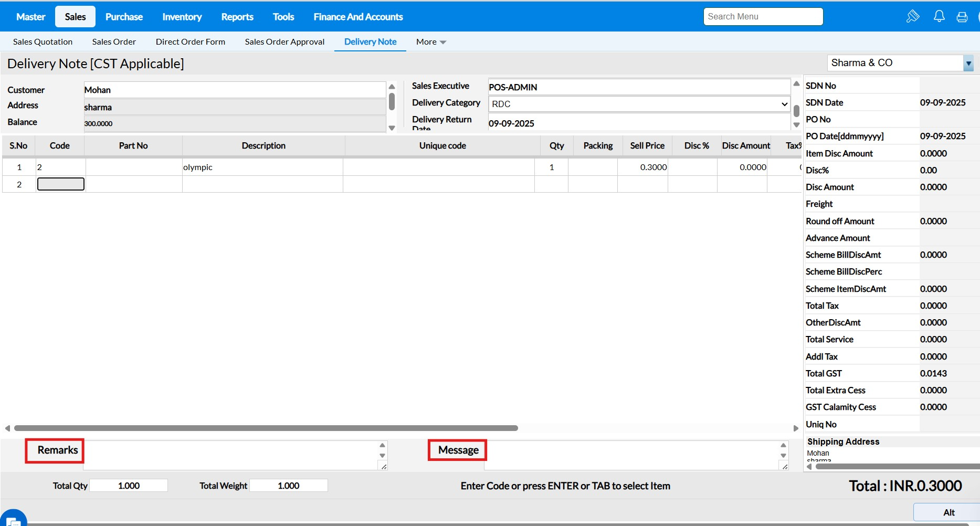The image size is (980, 526).
Task: Open the Delivery Category dropdown
Action: 639,104
